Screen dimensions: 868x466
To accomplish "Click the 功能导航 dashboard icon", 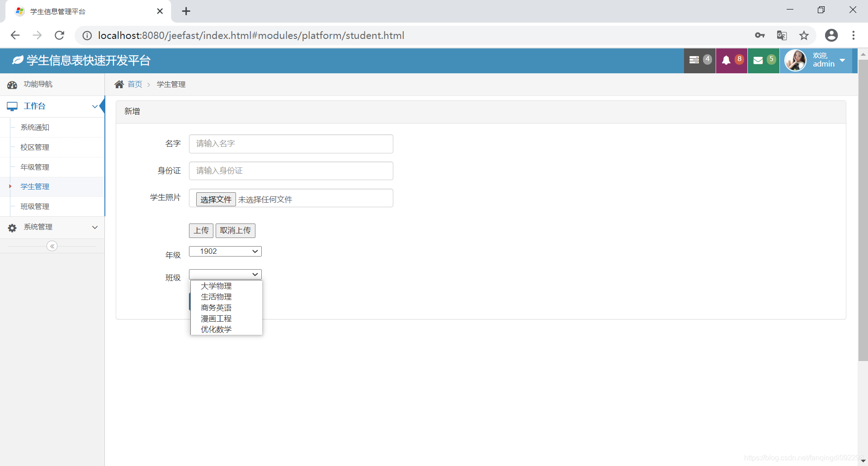I will (x=12, y=85).
